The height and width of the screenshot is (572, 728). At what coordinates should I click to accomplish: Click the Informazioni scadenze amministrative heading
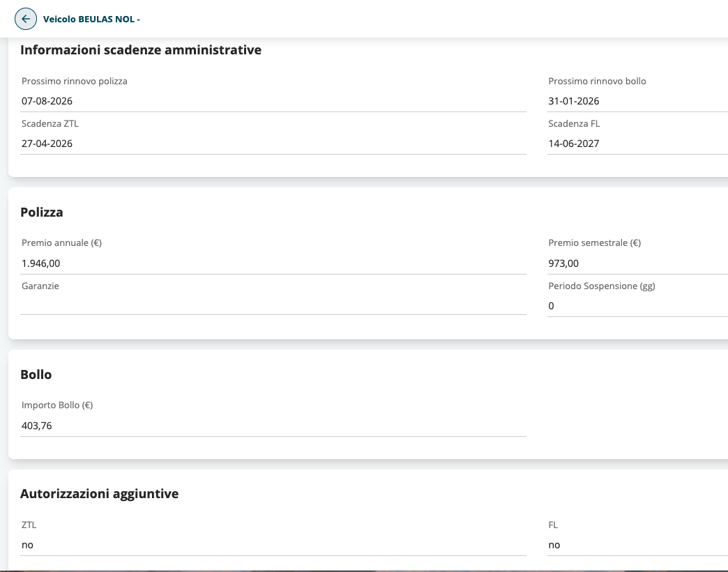[141, 50]
